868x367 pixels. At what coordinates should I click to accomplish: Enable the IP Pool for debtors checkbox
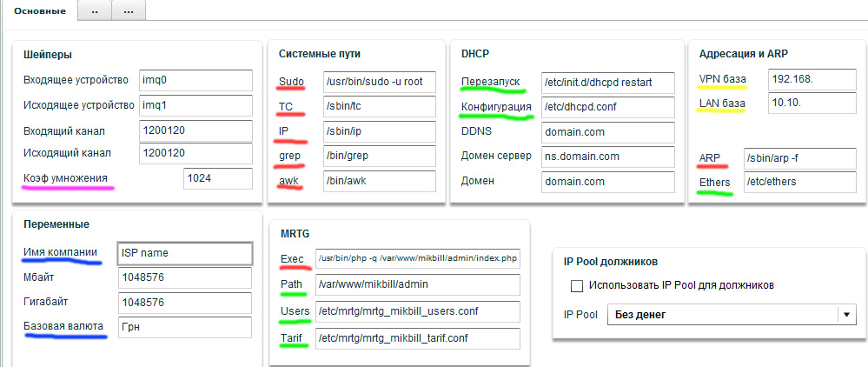pos(576,285)
